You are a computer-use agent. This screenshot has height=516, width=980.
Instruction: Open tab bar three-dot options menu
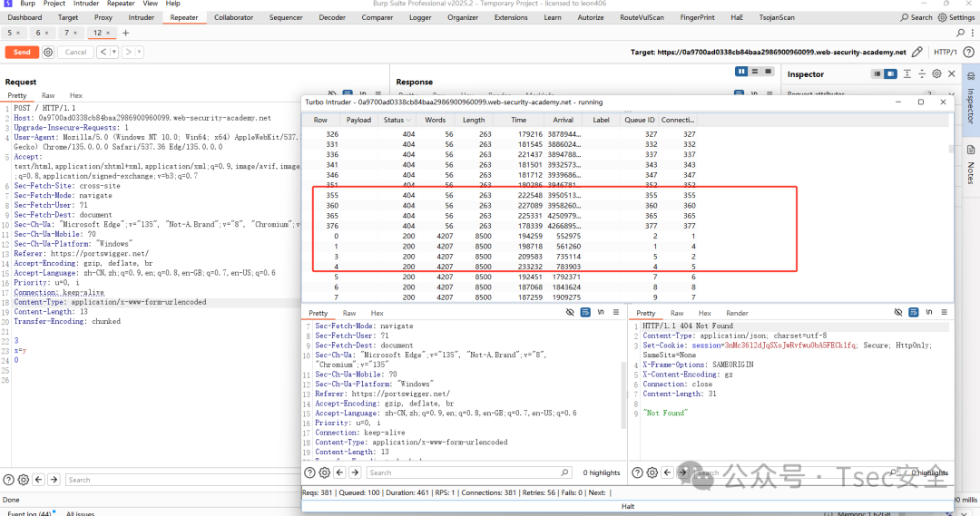[973, 33]
